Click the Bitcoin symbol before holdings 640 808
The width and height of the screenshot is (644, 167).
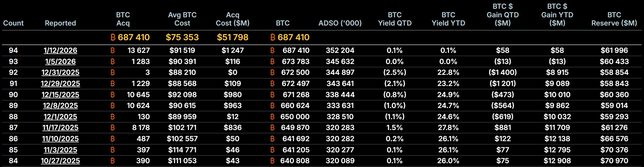pyautogui.click(x=272, y=161)
